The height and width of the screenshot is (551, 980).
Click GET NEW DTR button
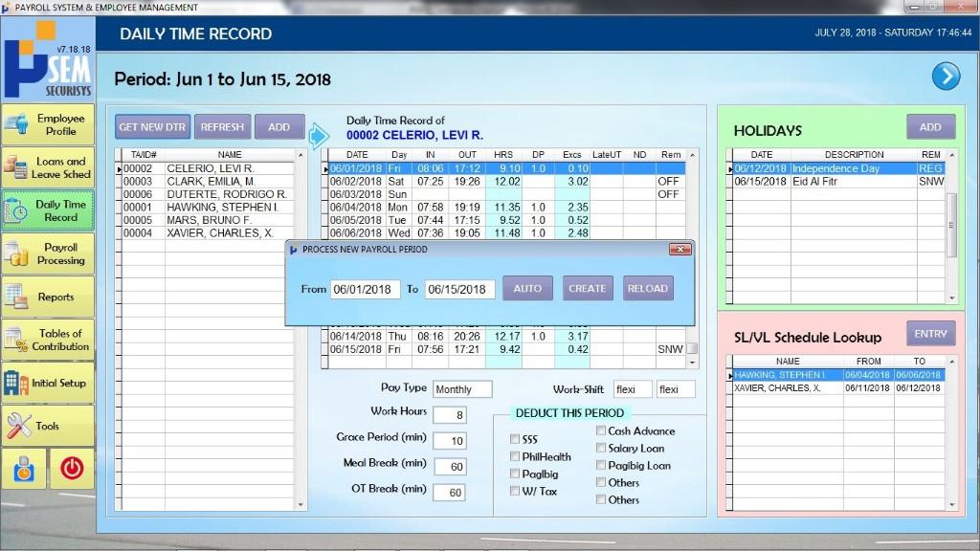pyautogui.click(x=152, y=127)
